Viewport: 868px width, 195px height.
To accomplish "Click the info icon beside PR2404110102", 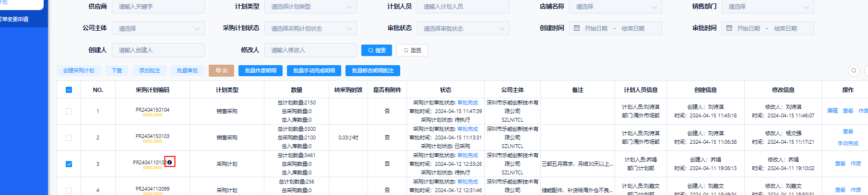I will coord(170,162).
